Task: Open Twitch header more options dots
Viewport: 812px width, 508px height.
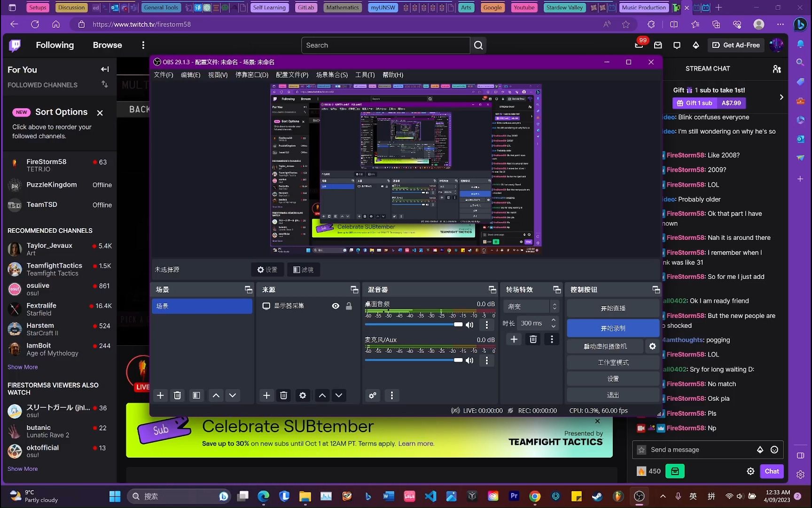Action: tap(143, 45)
